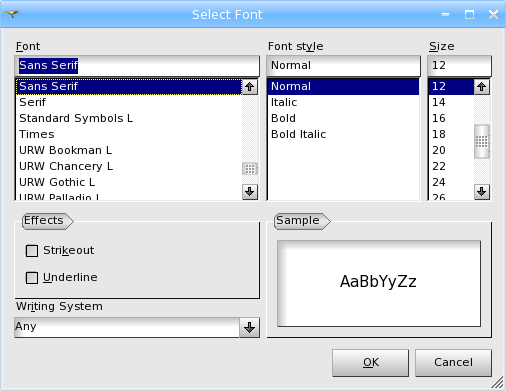Select URW Chancery L font
The image size is (506, 391).
point(129,166)
